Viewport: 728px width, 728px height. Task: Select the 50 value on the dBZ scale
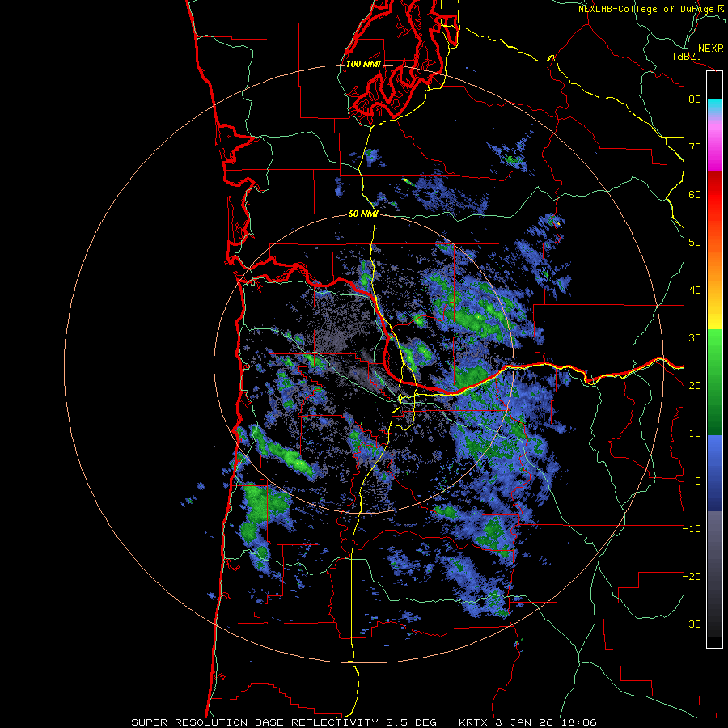695,243
